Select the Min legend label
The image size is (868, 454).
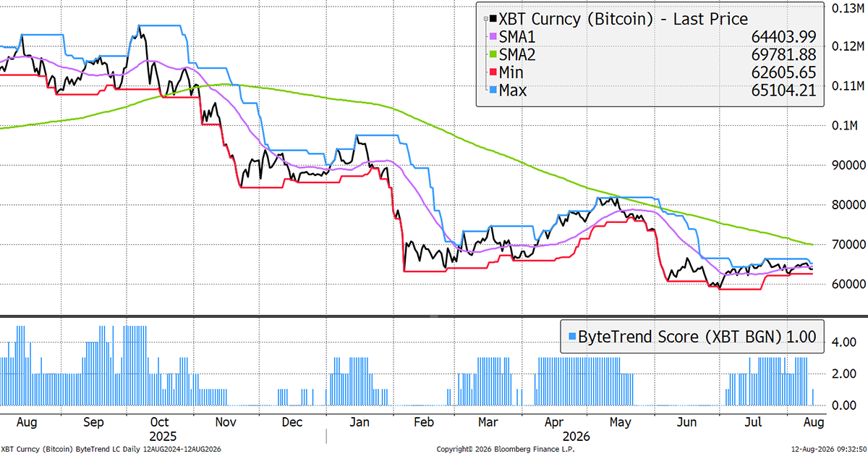click(511, 73)
